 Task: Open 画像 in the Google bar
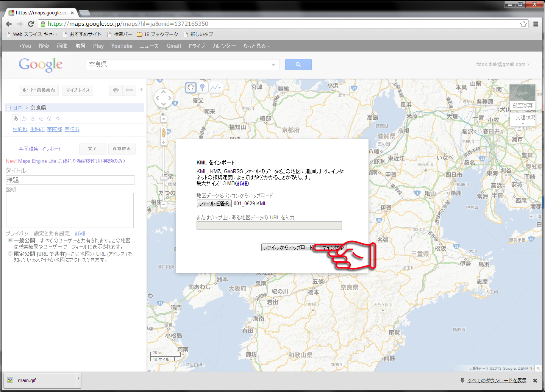pyautogui.click(x=62, y=46)
